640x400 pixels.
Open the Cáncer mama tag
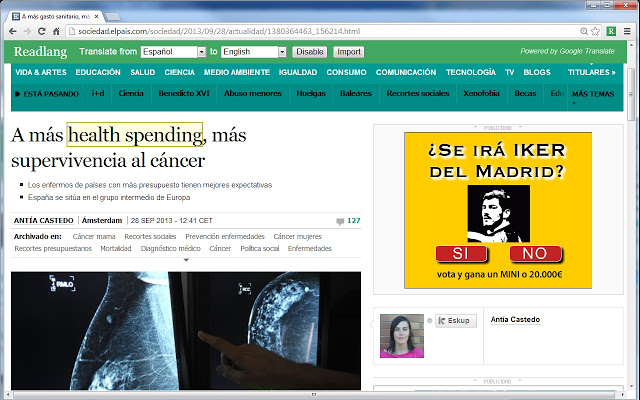94,237
